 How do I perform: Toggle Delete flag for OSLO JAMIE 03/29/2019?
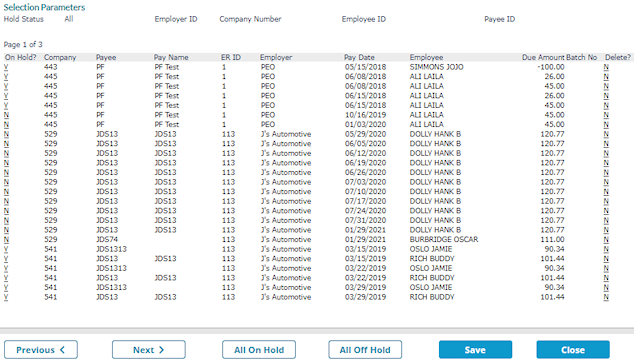(x=606, y=288)
